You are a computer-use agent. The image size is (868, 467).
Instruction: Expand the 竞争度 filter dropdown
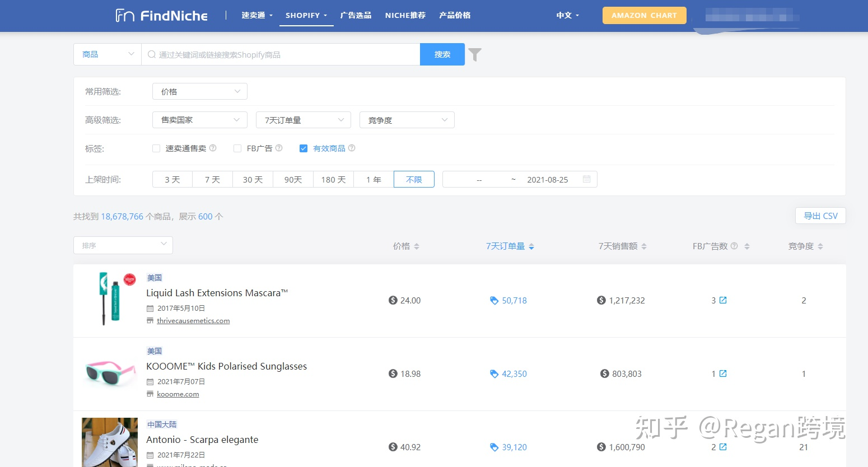407,119
